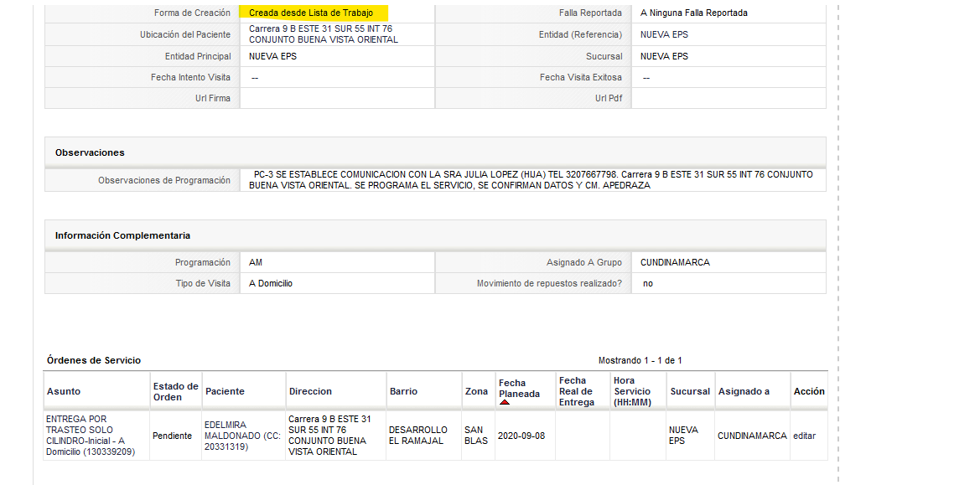The image size is (980, 485).
Task: Click the Pendiente order status cell
Action: pos(173,436)
